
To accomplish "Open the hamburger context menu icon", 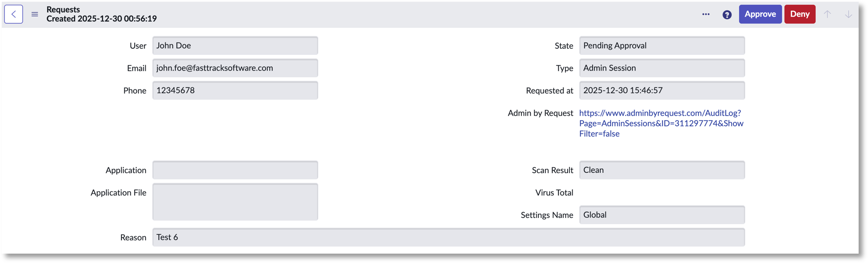I will [x=35, y=14].
